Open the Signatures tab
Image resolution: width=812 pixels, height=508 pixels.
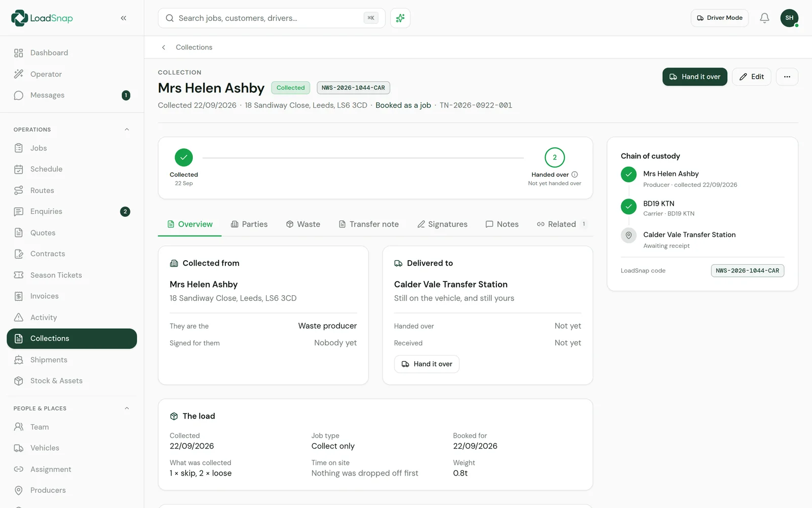coord(443,225)
